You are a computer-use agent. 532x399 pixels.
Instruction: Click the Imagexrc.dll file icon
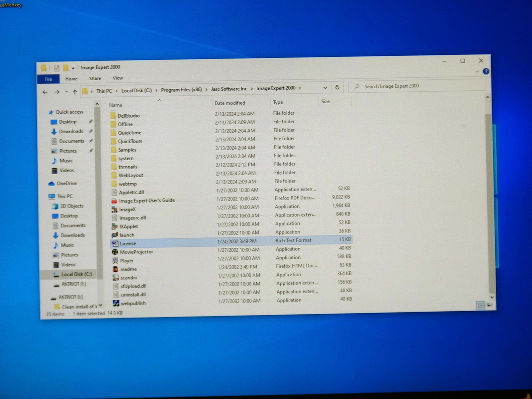tap(115, 218)
